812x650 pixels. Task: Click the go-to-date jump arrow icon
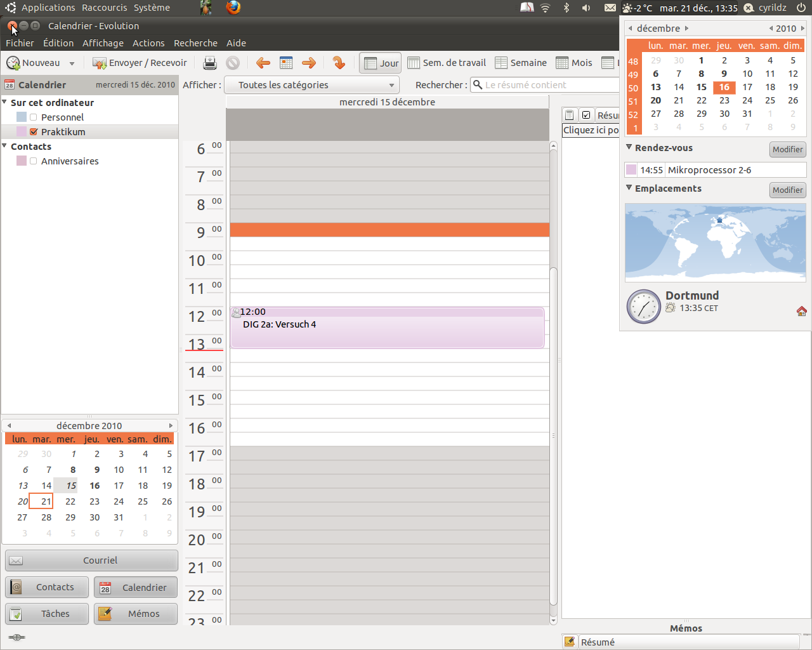tap(339, 63)
